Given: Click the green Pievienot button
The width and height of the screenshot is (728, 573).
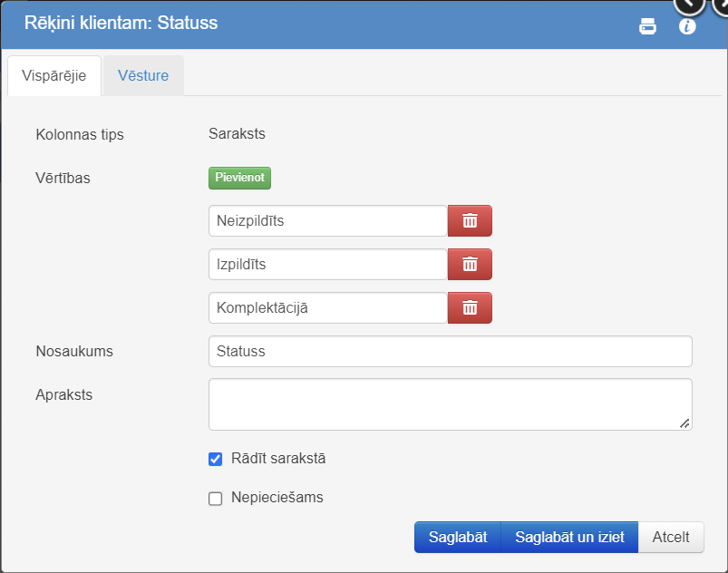Looking at the screenshot, I should [x=239, y=178].
